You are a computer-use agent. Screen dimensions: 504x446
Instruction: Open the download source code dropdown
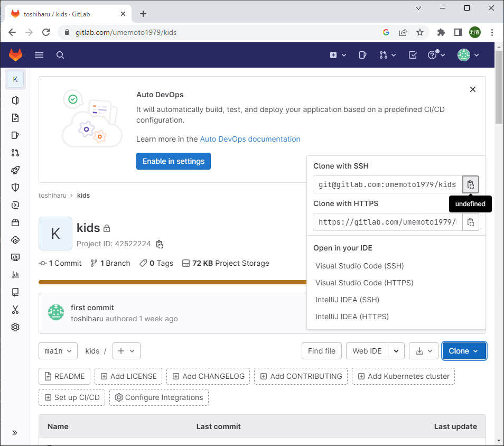[x=424, y=351]
